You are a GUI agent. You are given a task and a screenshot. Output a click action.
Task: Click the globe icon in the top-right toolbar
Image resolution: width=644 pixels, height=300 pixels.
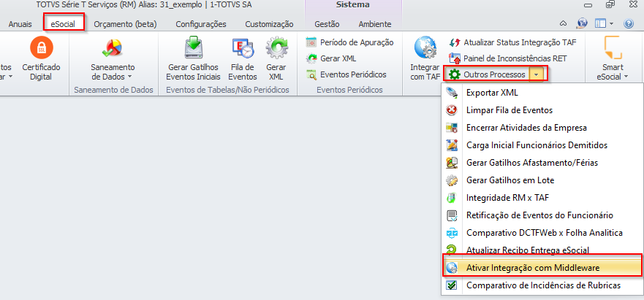click(x=582, y=23)
